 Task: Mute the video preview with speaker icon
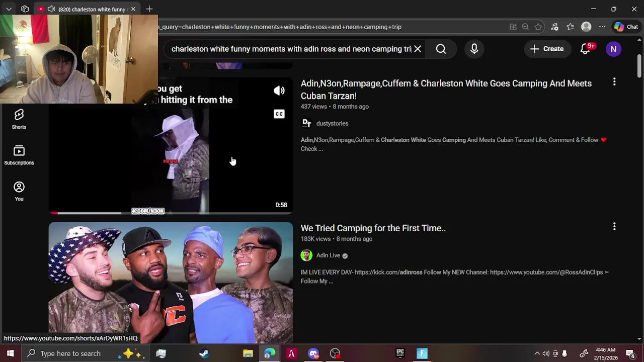click(x=279, y=90)
